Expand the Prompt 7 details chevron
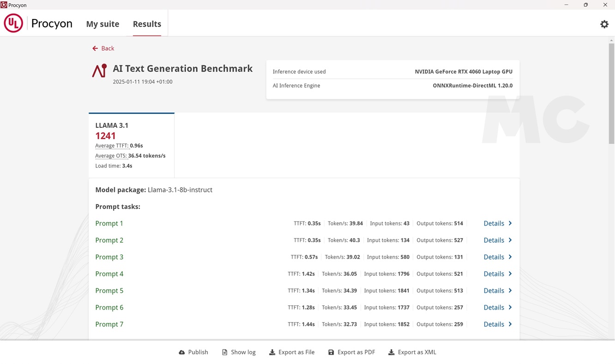Screen dimensions: 615x364 click(x=510, y=324)
